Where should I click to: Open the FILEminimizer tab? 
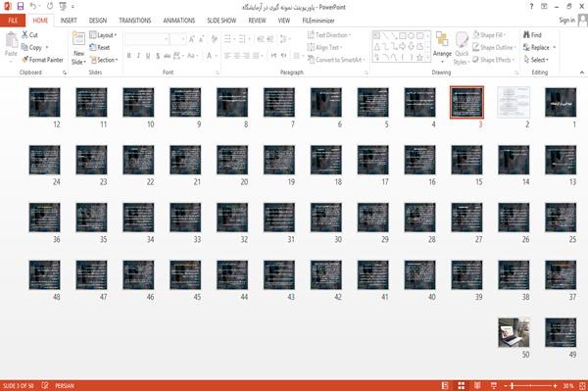(318, 21)
